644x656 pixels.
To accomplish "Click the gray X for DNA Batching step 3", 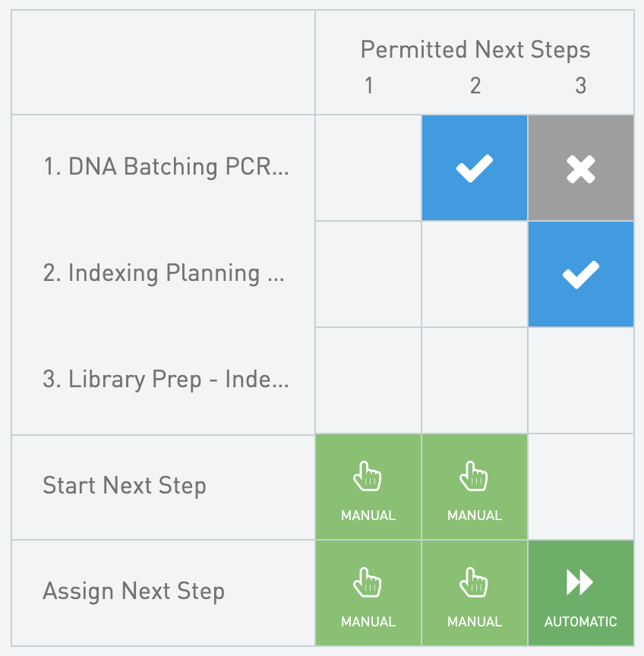I will pyautogui.click(x=581, y=168).
